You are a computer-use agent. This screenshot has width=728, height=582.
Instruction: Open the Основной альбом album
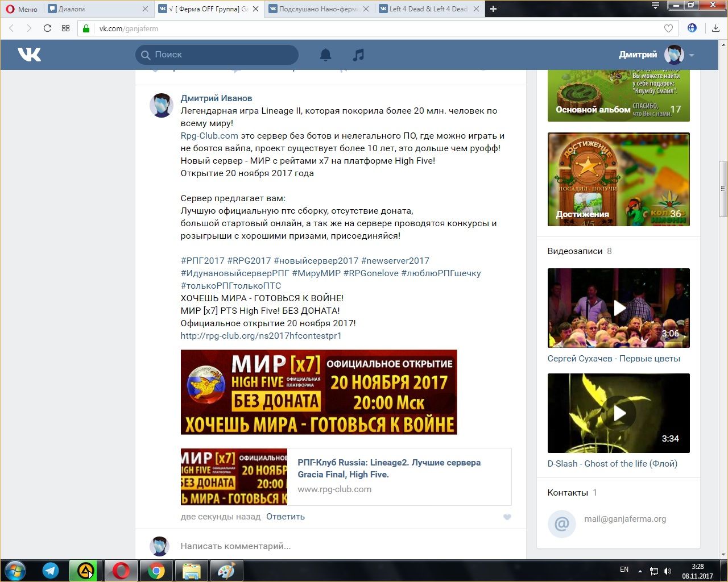619,95
